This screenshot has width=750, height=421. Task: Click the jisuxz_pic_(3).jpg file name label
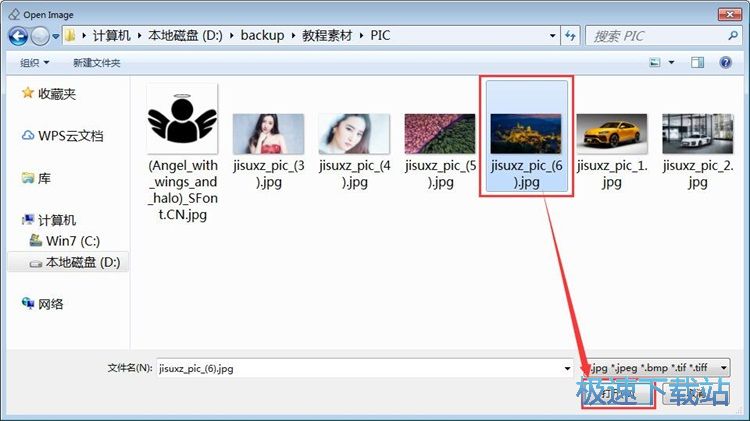(269, 174)
